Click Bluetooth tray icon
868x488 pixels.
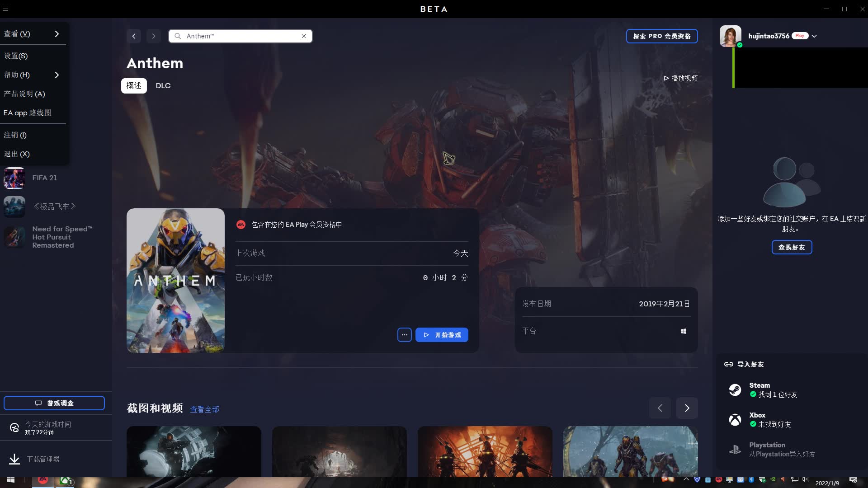coord(751,479)
